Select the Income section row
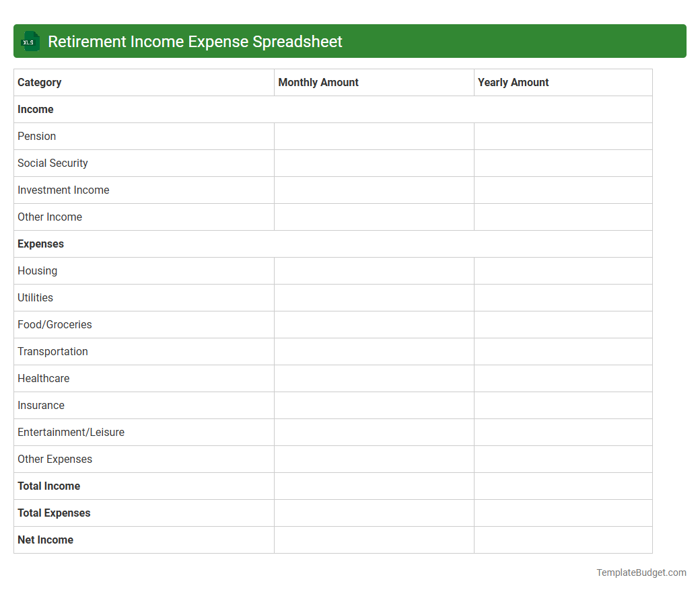 pos(35,109)
